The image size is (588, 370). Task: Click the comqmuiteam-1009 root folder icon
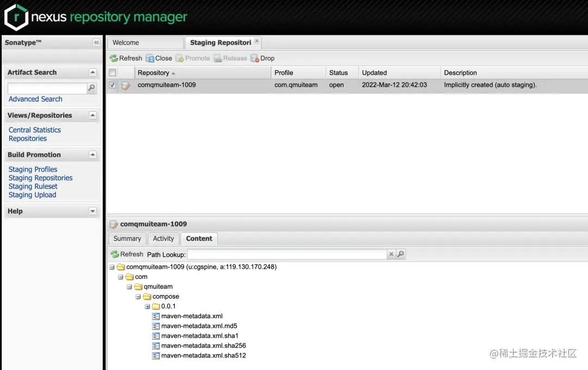(x=121, y=267)
